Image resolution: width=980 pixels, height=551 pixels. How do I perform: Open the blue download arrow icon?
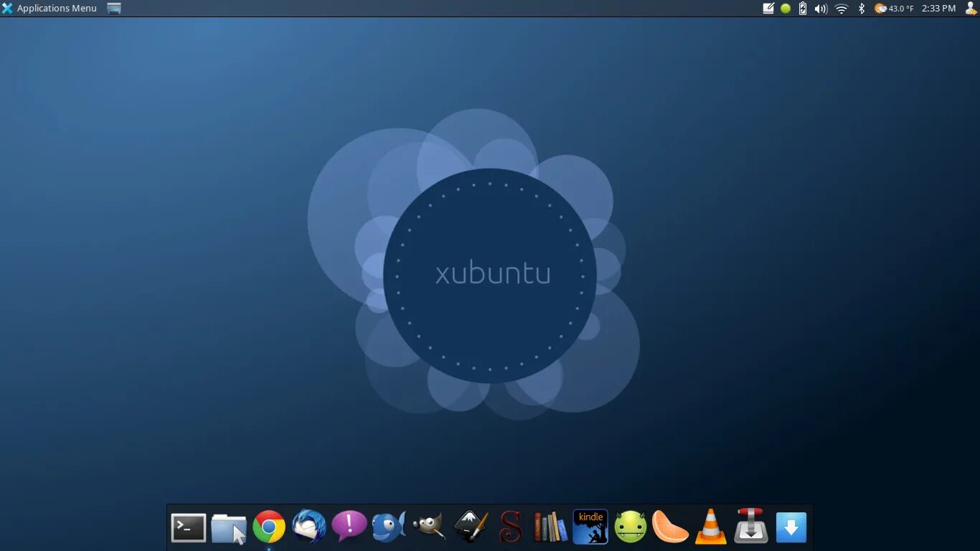[791, 527]
